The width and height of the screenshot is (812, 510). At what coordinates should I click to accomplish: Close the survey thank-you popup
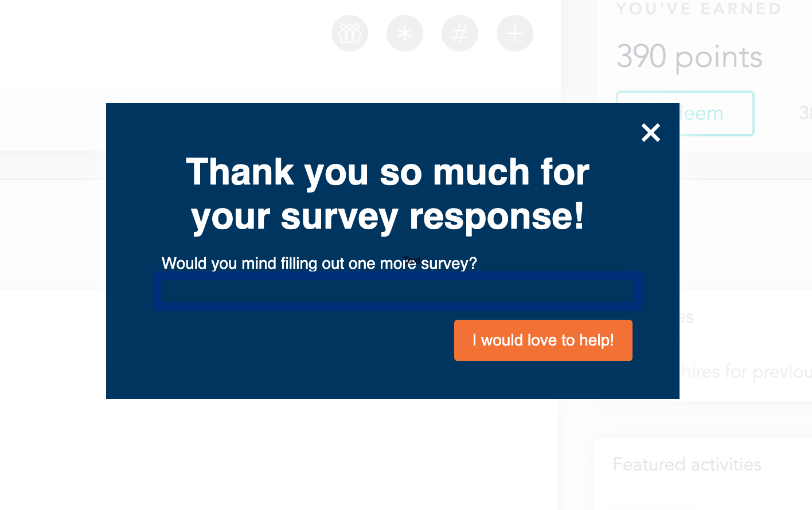(x=651, y=132)
